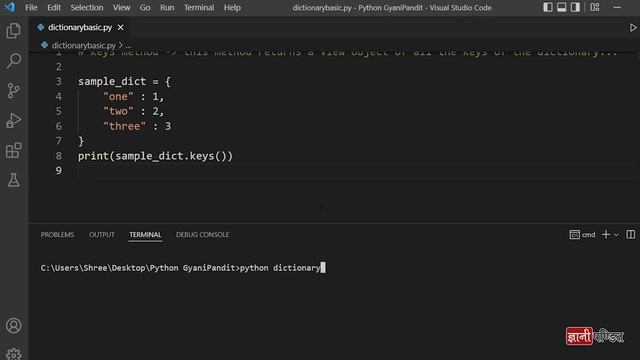
Task: Select the TERMINAL panel tab
Action: click(145, 235)
